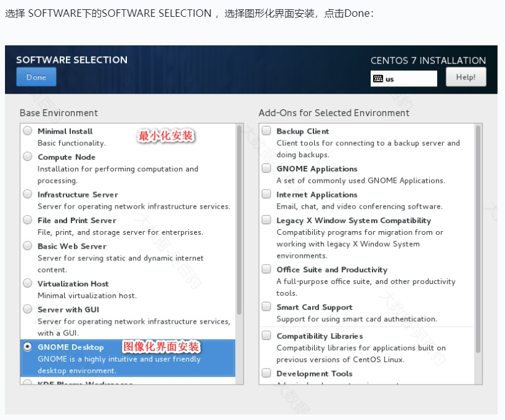The width and height of the screenshot is (505, 420).
Task: Choose the Server with GUI radio option
Action: pos(28,309)
